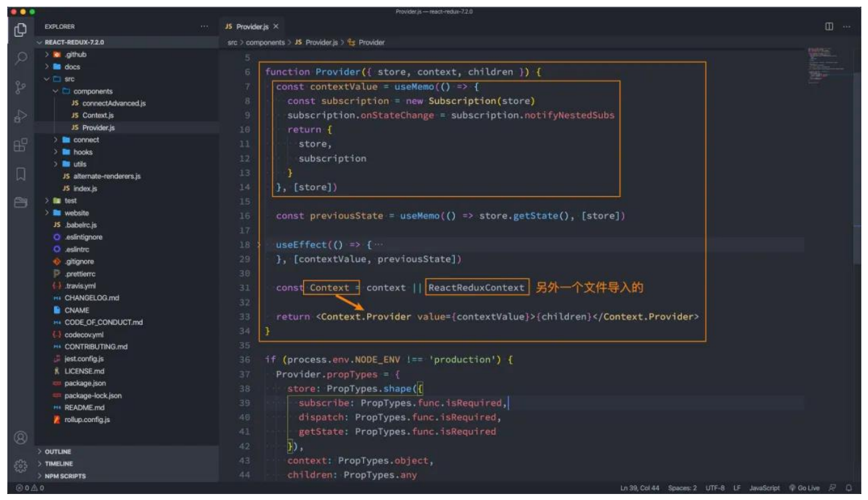The height and width of the screenshot is (500, 868).
Task: Open Context.js in explorer
Action: [x=128, y=115]
